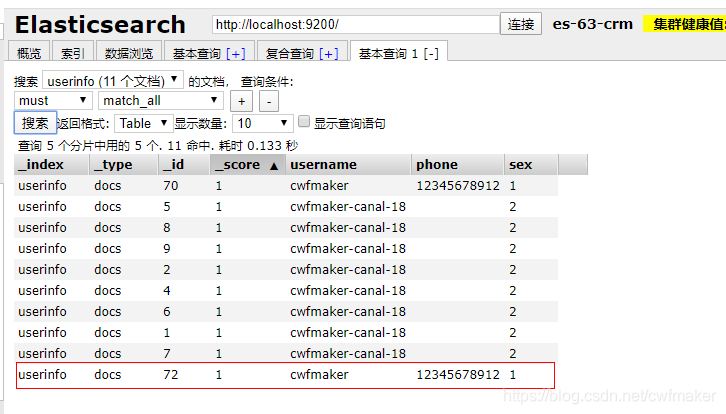Select result row with id 2

[286, 270]
